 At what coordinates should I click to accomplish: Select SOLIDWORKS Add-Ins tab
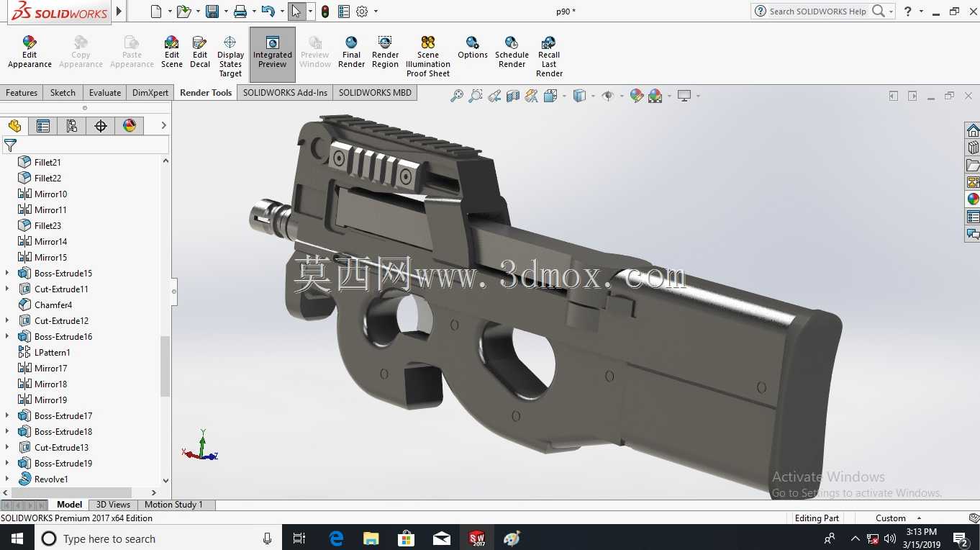point(285,93)
